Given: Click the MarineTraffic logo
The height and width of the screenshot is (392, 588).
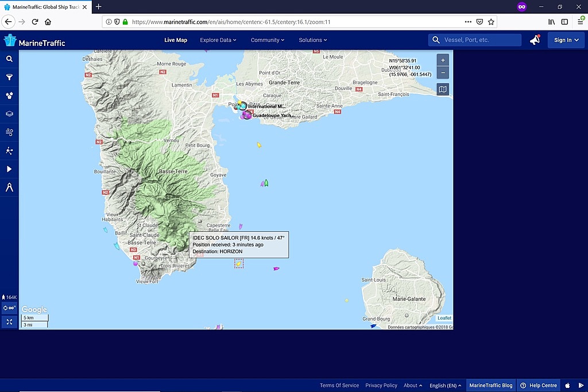Looking at the screenshot, I should pos(34,41).
